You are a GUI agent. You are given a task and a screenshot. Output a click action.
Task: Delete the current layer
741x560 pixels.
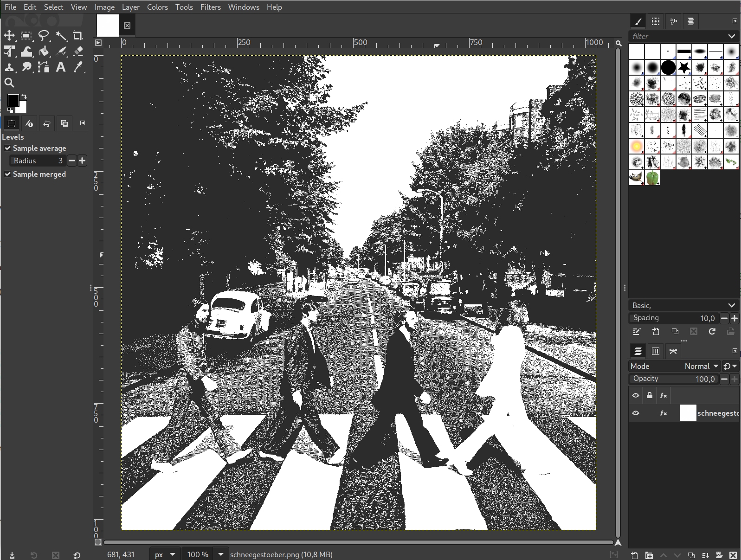733,555
